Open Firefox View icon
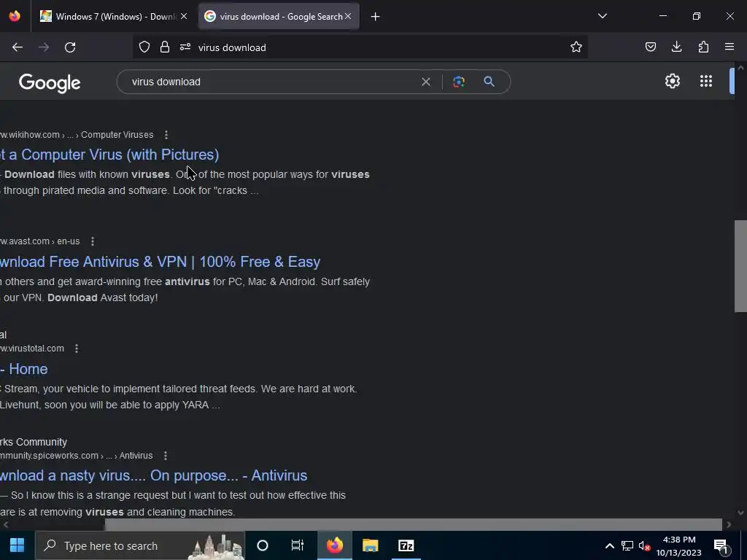747x560 pixels. point(15,16)
